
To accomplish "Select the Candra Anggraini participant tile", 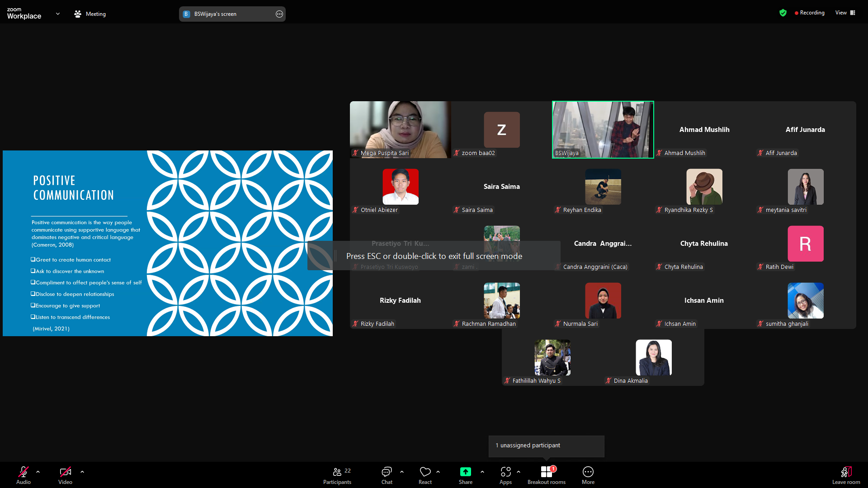I will click(603, 244).
